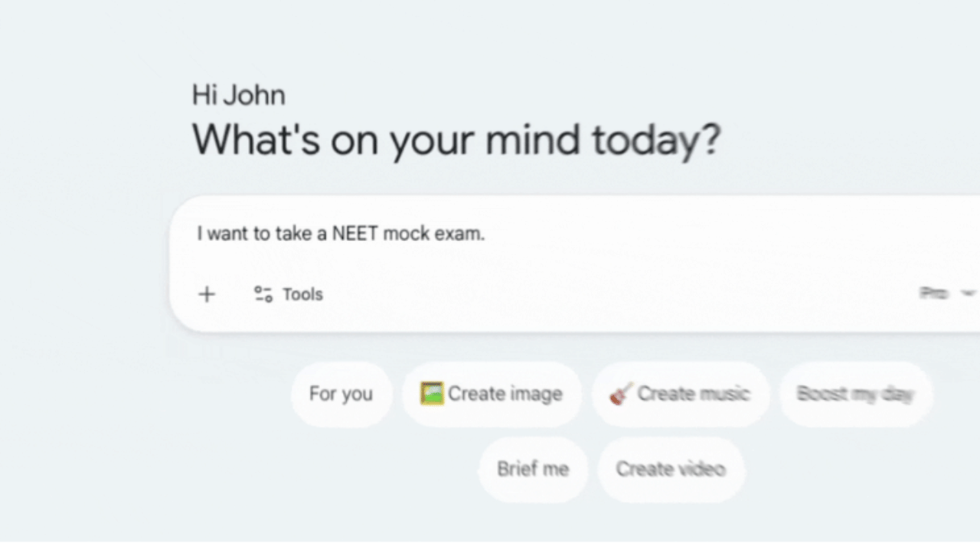980x551 pixels.
Task: Click the "What's on your mind today?" heading
Action: click(x=456, y=140)
